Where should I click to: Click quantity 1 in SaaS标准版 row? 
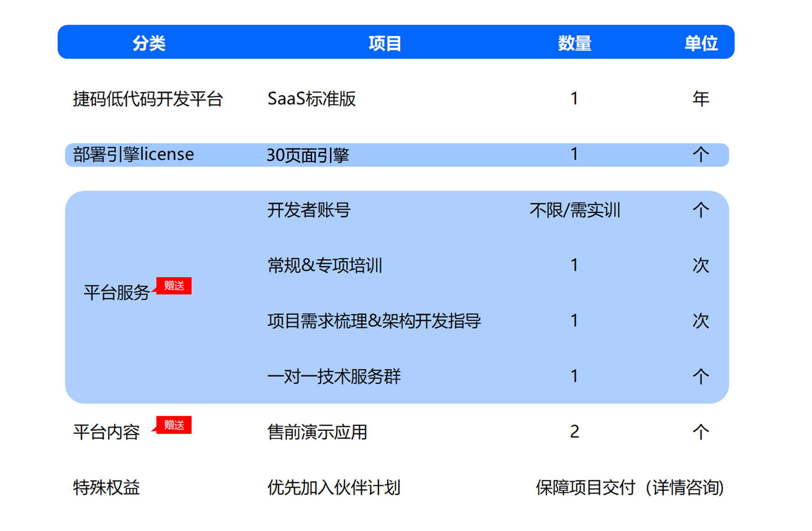click(574, 98)
